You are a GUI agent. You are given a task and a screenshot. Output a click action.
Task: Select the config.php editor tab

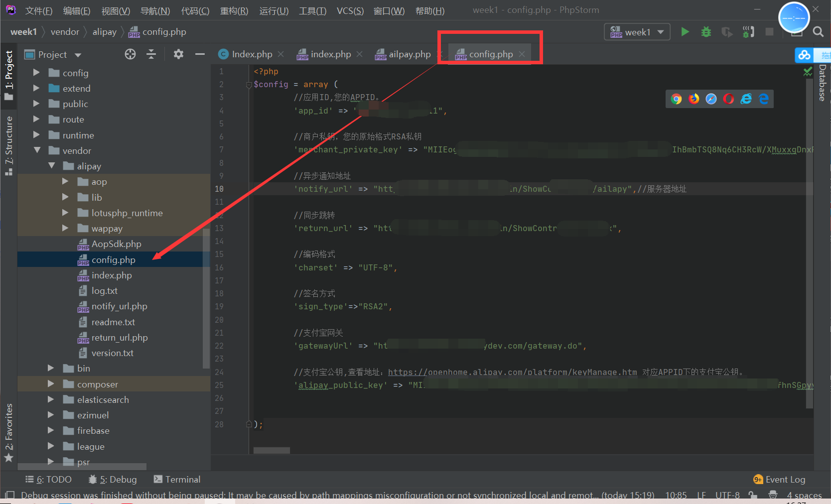(x=491, y=54)
